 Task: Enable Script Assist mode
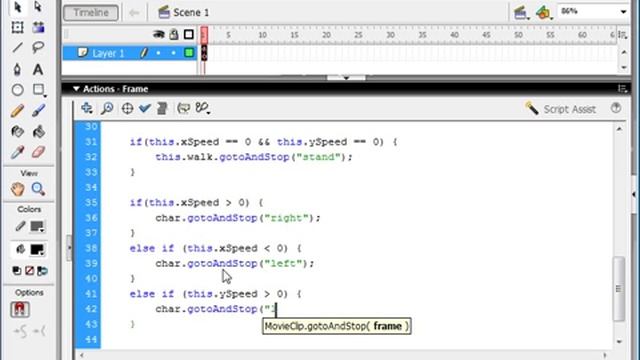point(561,109)
